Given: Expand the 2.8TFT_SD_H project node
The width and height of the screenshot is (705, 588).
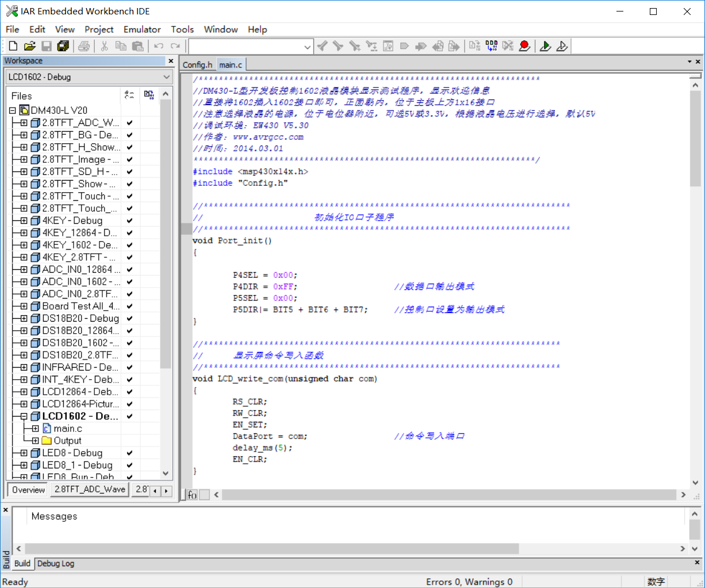Looking at the screenshot, I should click(24, 172).
